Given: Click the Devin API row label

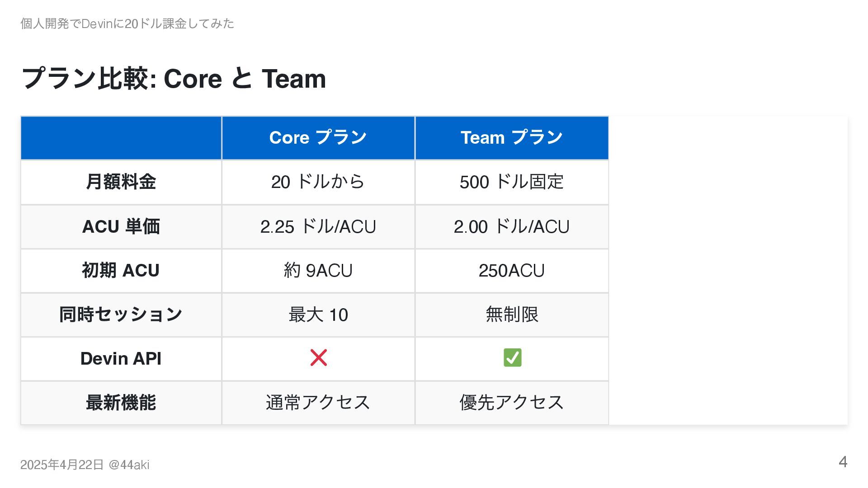Looking at the screenshot, I should tap(121, 358).
